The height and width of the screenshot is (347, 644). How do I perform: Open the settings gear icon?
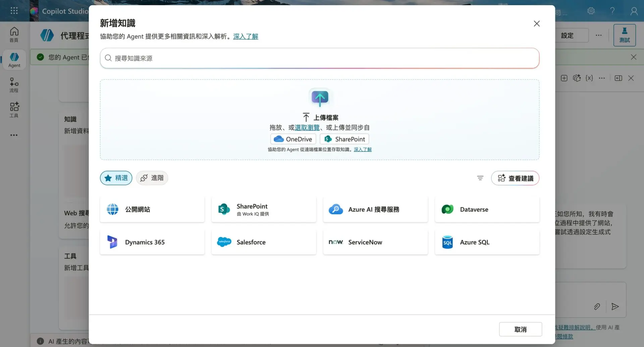pyautogui.click(x=591, y=11)
